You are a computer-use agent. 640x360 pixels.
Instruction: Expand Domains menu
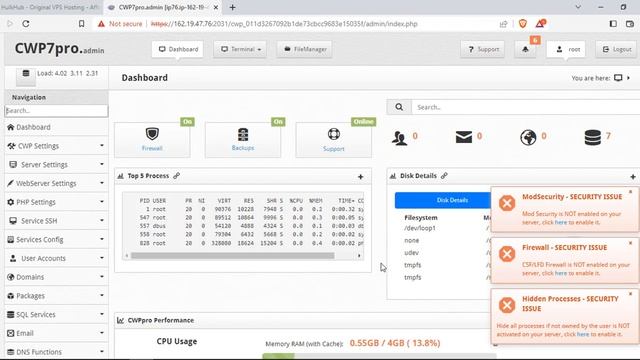tap(56, 277)
